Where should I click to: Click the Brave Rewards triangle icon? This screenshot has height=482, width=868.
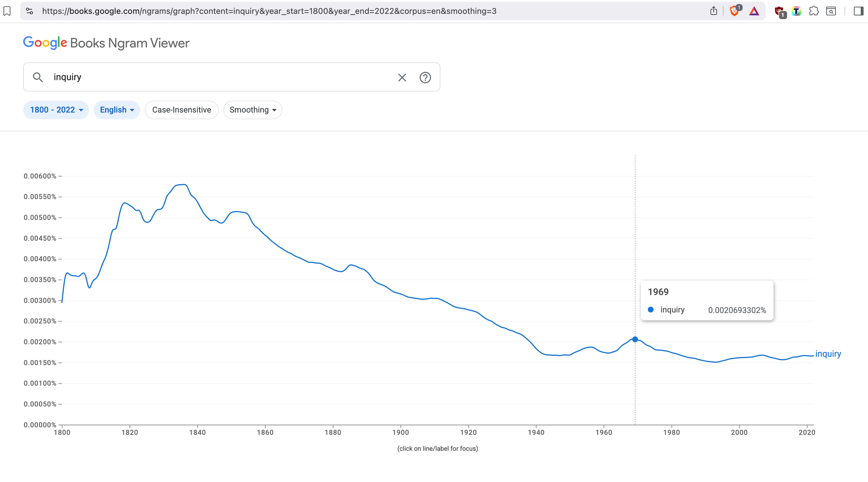click(x=754, y=11)
